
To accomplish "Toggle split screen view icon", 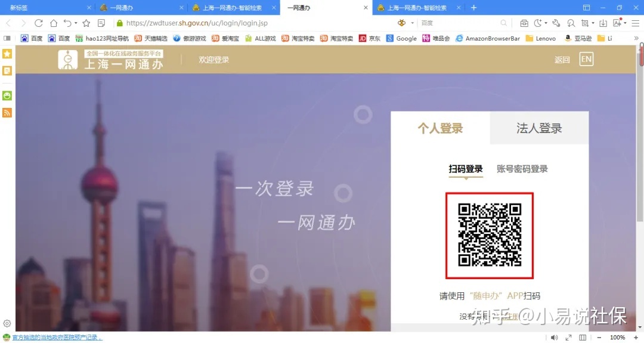I will [583, 337].
